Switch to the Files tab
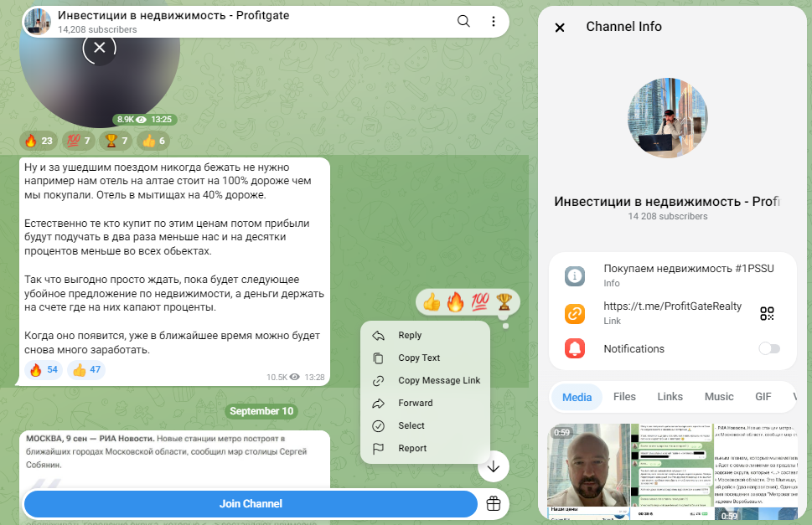812x525 pixels. pyautogui.click(x=624, y=397)
